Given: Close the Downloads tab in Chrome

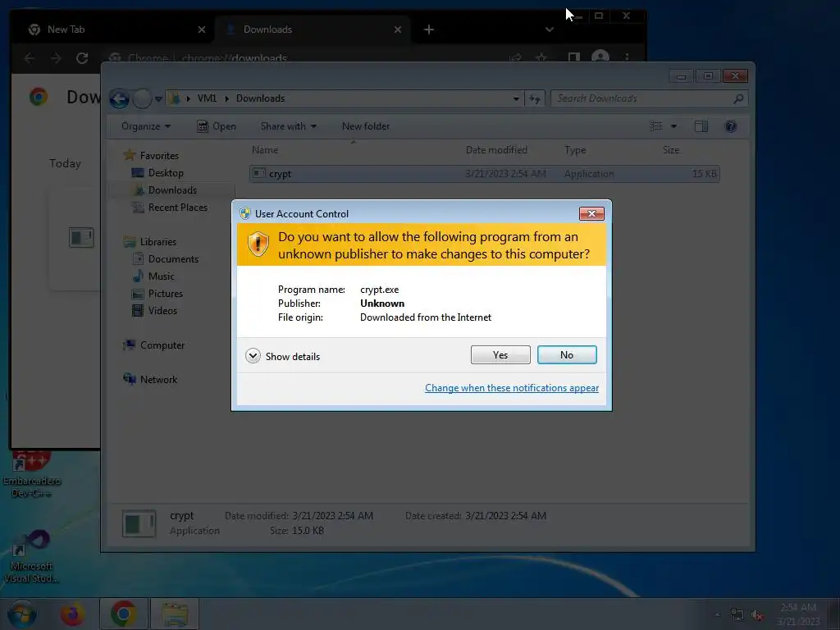Looking at the screenshot, I should tap(398, 30).
